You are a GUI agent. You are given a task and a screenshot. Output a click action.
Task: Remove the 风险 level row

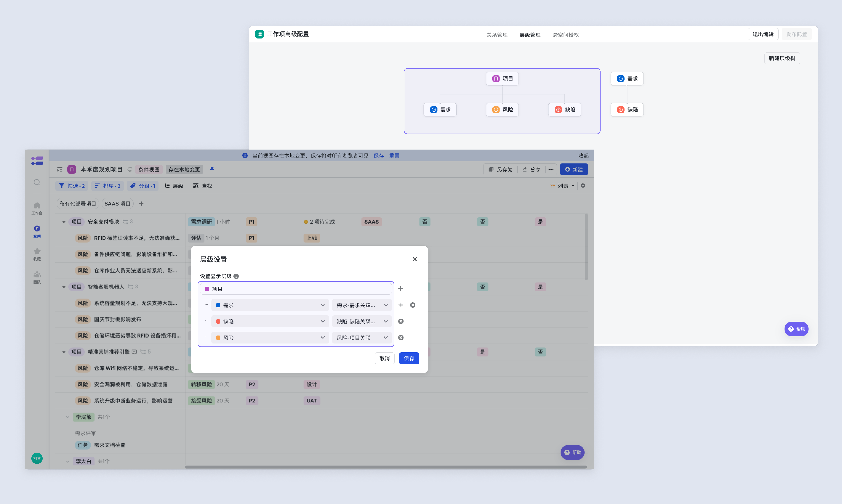click(401, 338)
